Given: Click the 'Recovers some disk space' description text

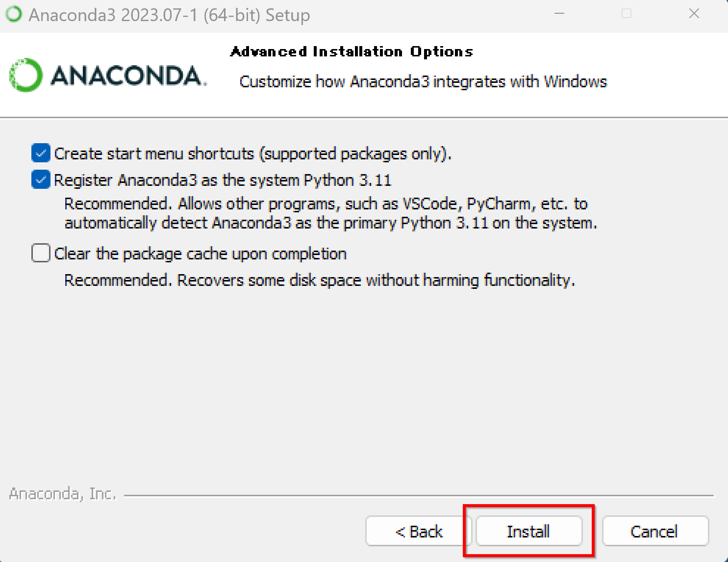Looking at the screenshot, I should pos(320,280).
